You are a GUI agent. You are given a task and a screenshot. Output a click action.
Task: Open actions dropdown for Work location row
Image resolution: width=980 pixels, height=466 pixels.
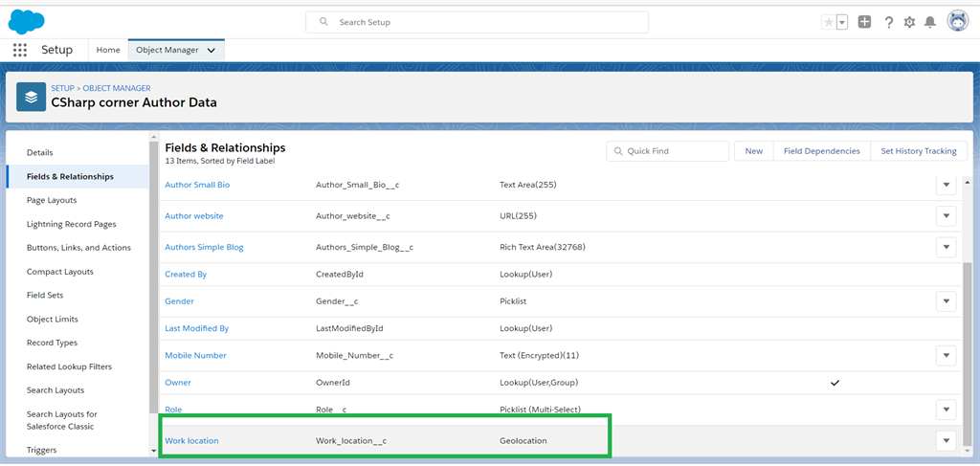pos(947,441)
